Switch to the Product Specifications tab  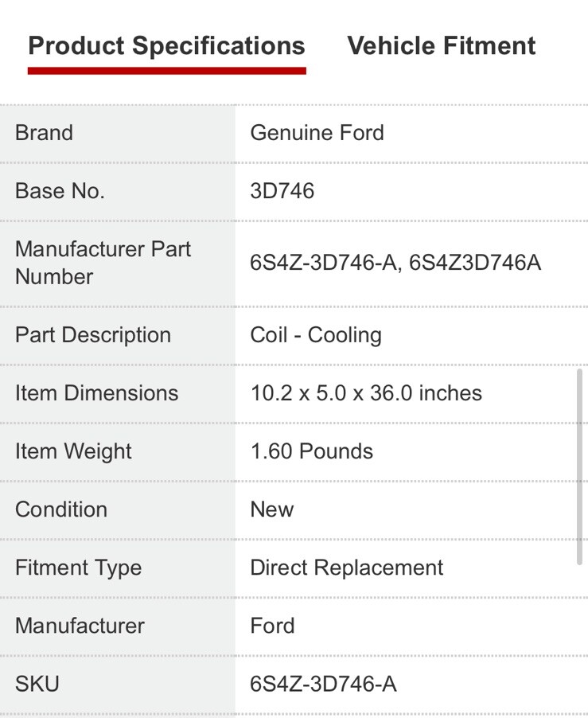[x=166, y=46]
